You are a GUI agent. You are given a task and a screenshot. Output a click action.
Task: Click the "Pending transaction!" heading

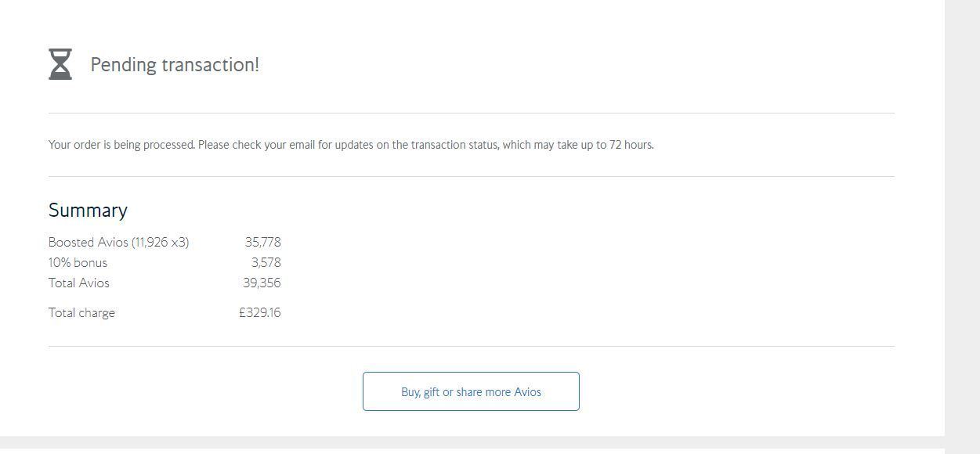click(x=174, y=65)
